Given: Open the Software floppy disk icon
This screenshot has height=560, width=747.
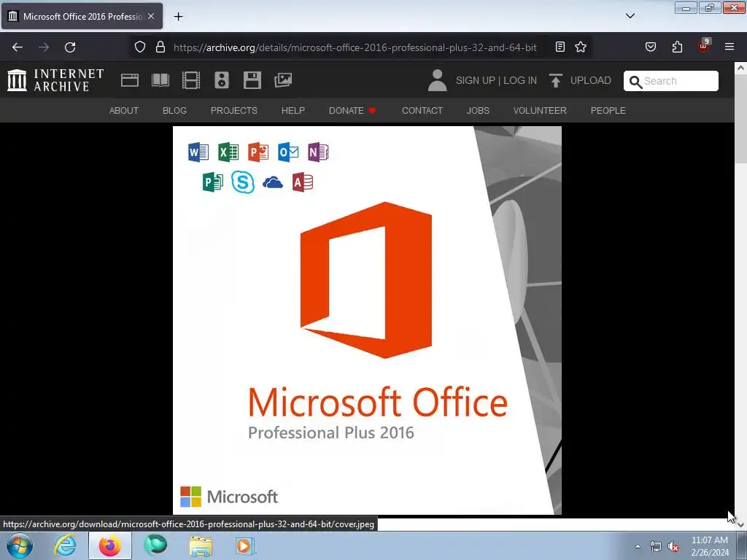Looking at the screenshot, I should pos(252,80).
